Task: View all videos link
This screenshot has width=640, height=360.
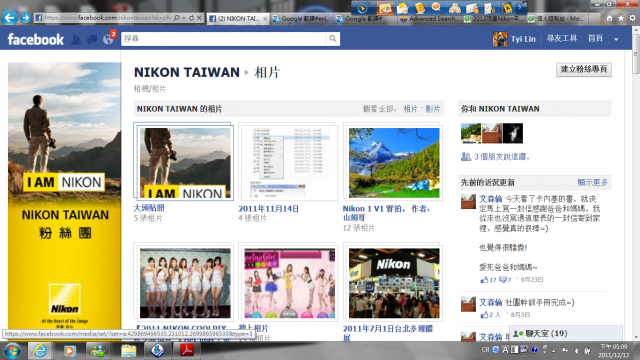Action: click(x=433, y=109)
